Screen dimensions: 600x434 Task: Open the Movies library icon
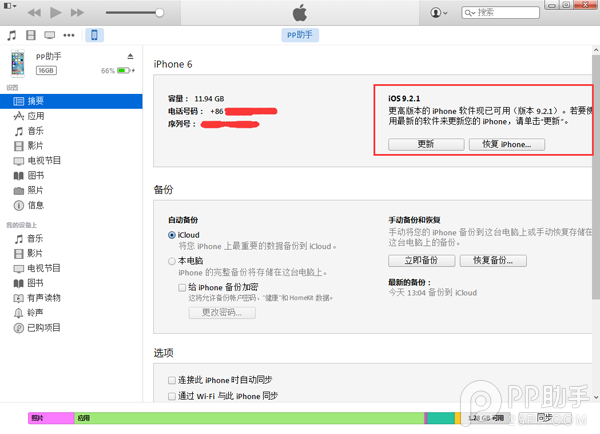pyautogui.click(x=31, y=36)
